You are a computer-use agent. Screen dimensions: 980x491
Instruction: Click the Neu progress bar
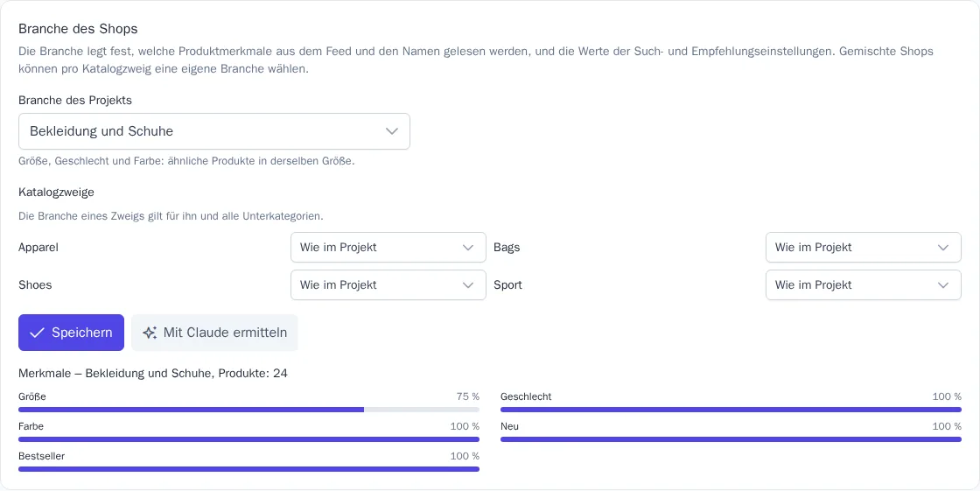[x=731, y=439]
